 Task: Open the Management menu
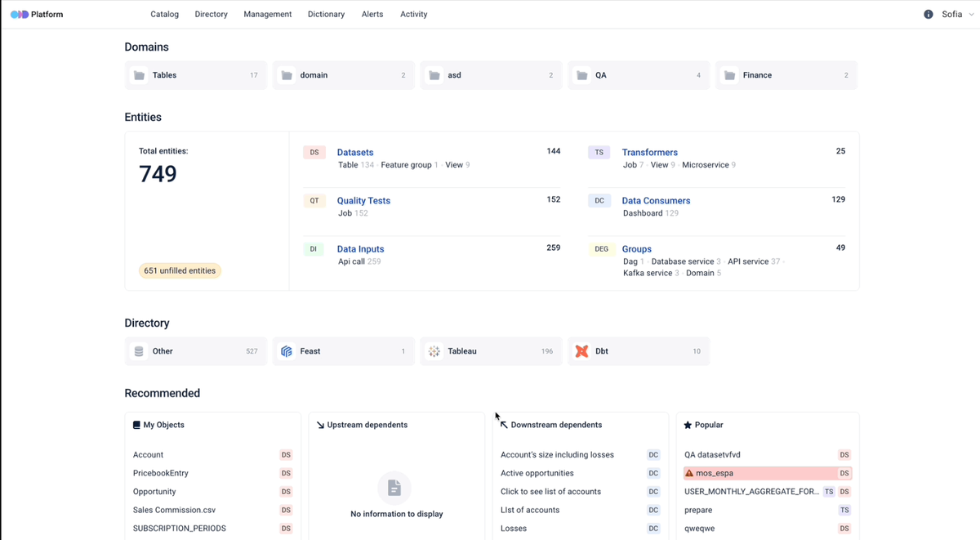pyautogui.click(x=268, y=14)
